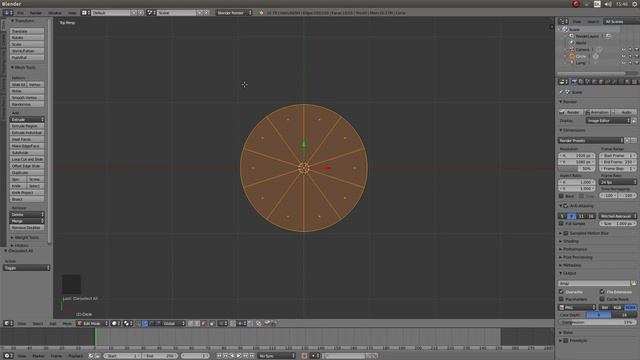Click the green current-frame marker in timeline
This screenshot has width=640, height=360.
(x=95, y=337)
